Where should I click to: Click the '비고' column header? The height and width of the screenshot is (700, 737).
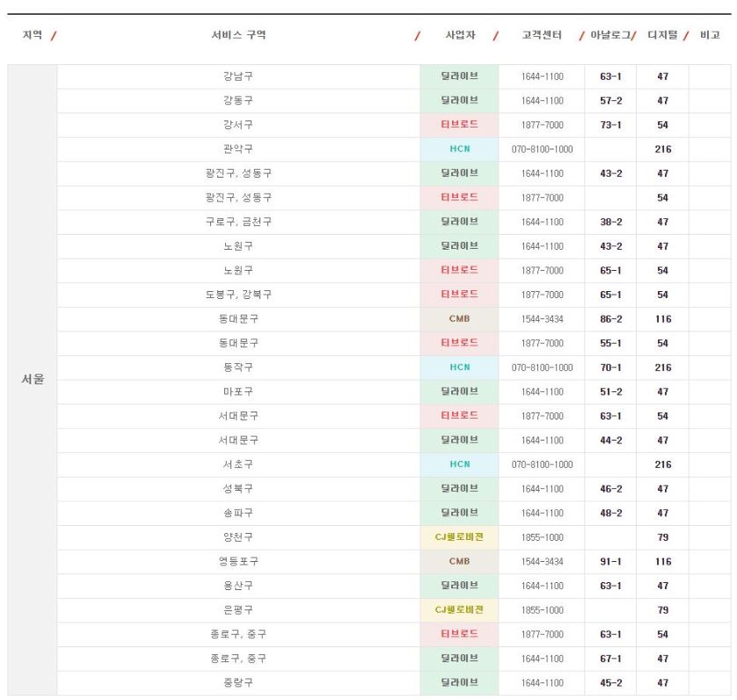click(710, 35)
